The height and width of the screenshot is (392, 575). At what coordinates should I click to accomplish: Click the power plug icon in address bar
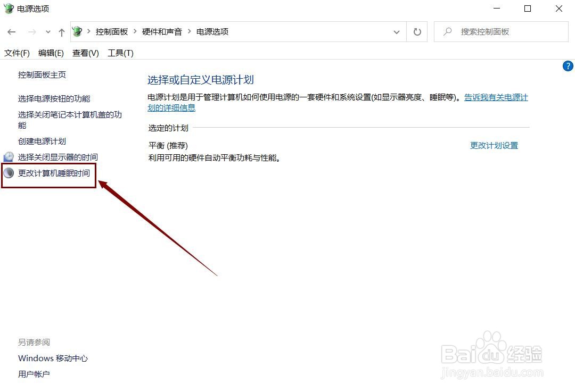point(77,31)
